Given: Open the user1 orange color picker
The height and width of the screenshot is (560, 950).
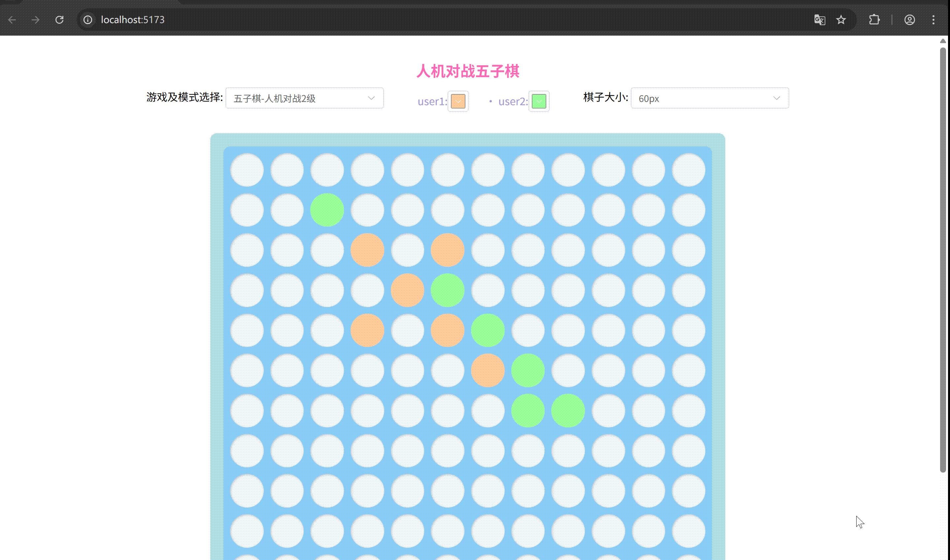Looking at the screenshot, I should [x=458, y=101].
